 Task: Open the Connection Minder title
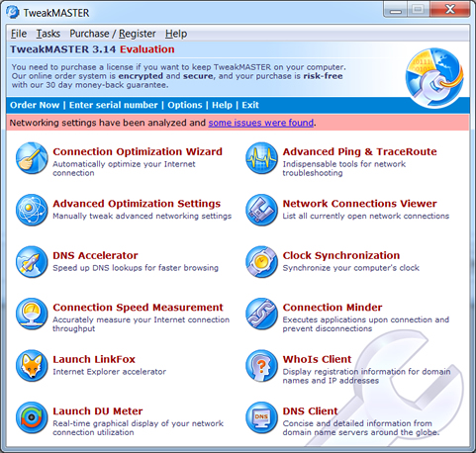(333, 308)
